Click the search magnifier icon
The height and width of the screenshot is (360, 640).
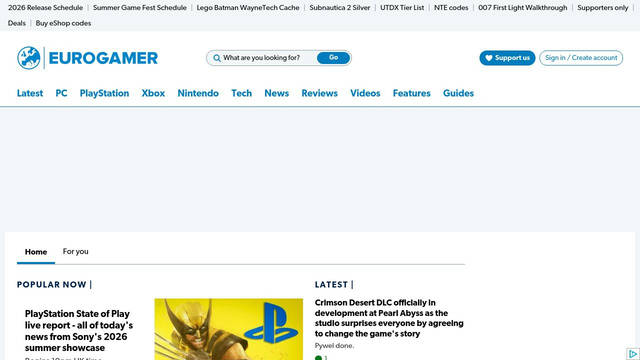click(217, 58)
